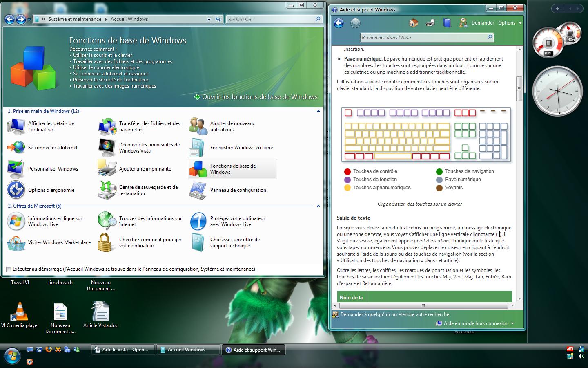Print the help topic (printer icon)
The height and width of the screenshot is (368, 588).
click(x=430, y=23)
